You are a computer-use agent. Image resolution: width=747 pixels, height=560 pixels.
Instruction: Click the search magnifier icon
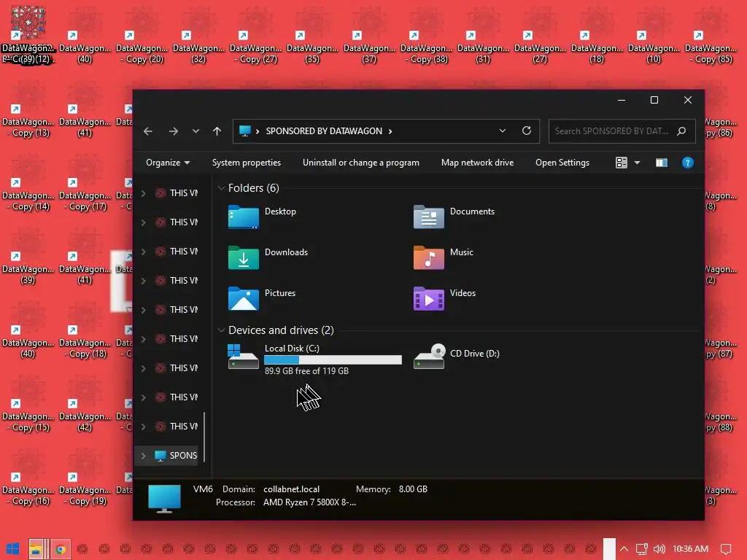pos(682,131)
